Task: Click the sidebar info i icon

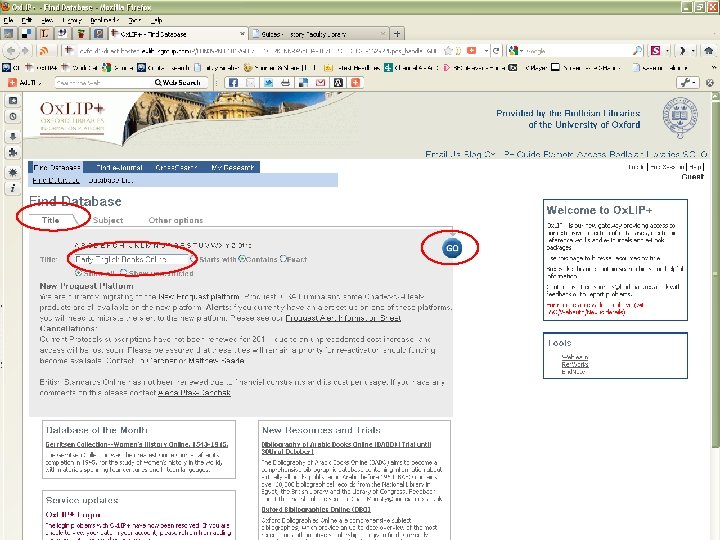Action: tap(13, 188)
